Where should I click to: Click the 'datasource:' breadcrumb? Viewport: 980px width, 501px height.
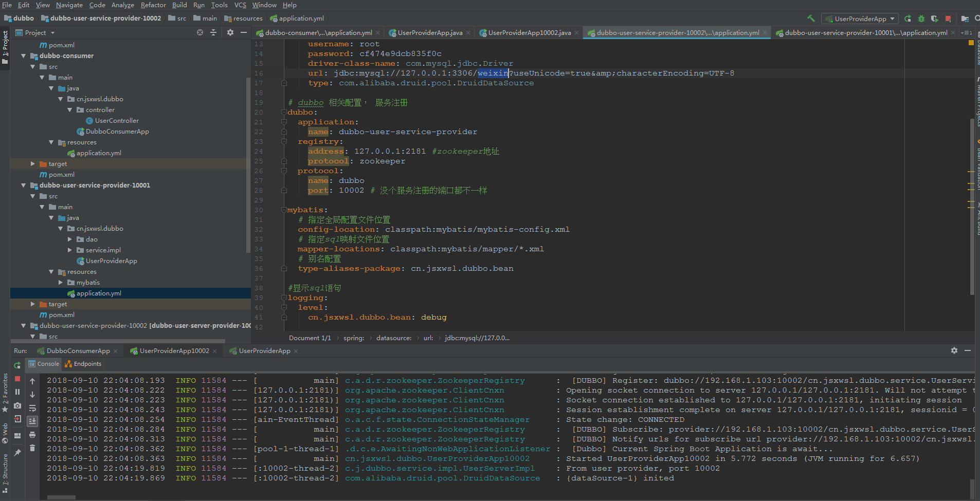[394, 338]
